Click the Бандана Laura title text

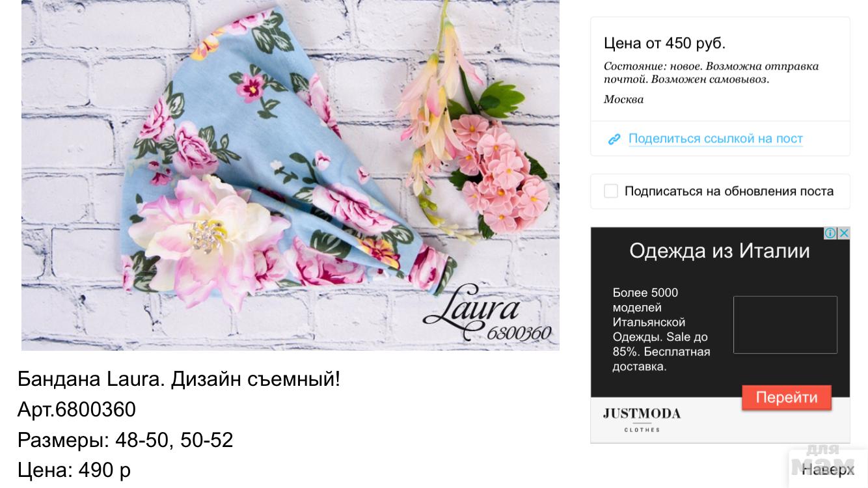[x=179, y=379]
